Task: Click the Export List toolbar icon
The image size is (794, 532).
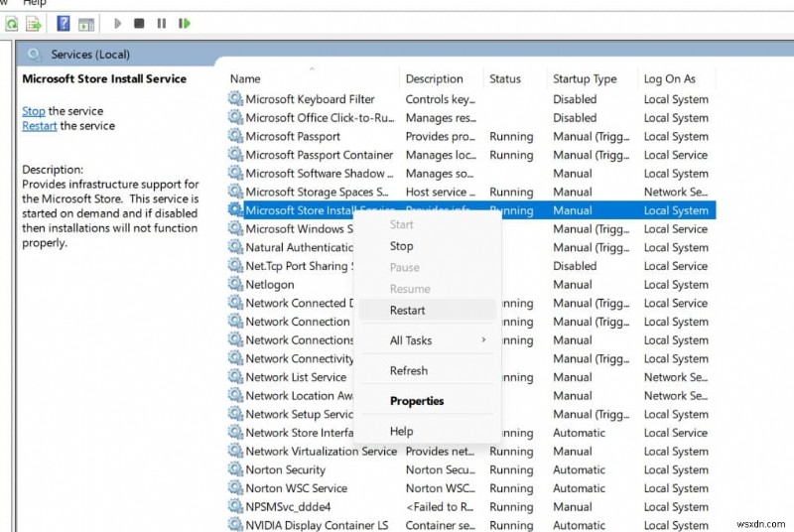Action: pos(34,23)
